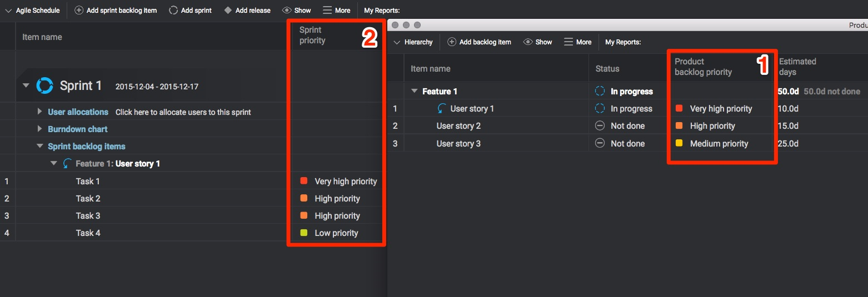
Task: Collapse the Feature 1 tree node
Action: (414, 92)
